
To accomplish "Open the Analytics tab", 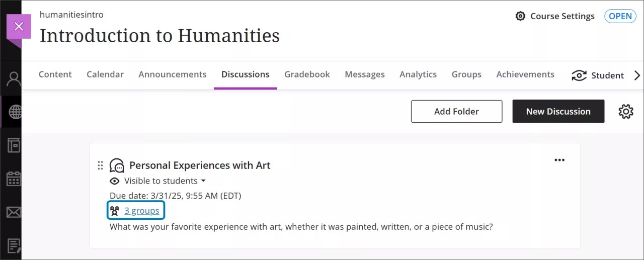I will pyautogui.click(x=418, y=74).
